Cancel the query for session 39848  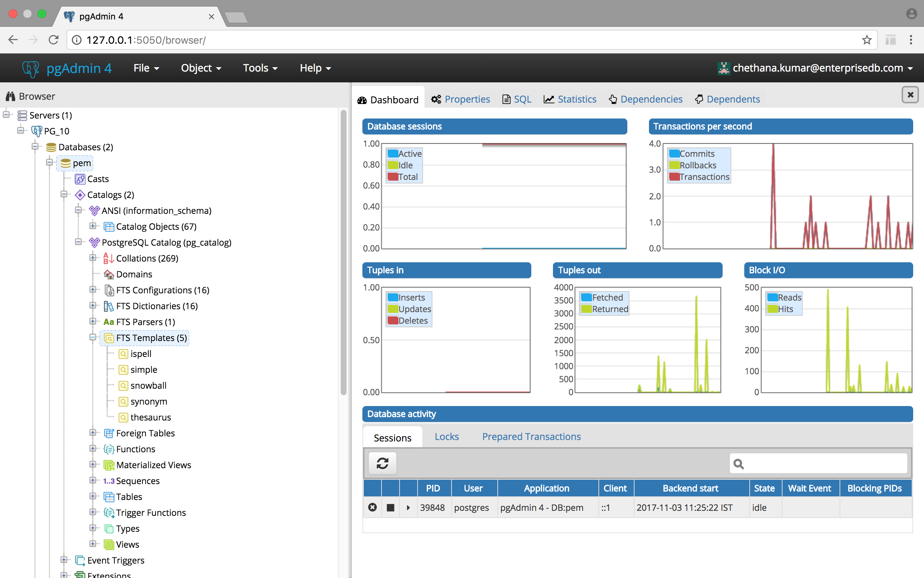[x=390, y=508]
